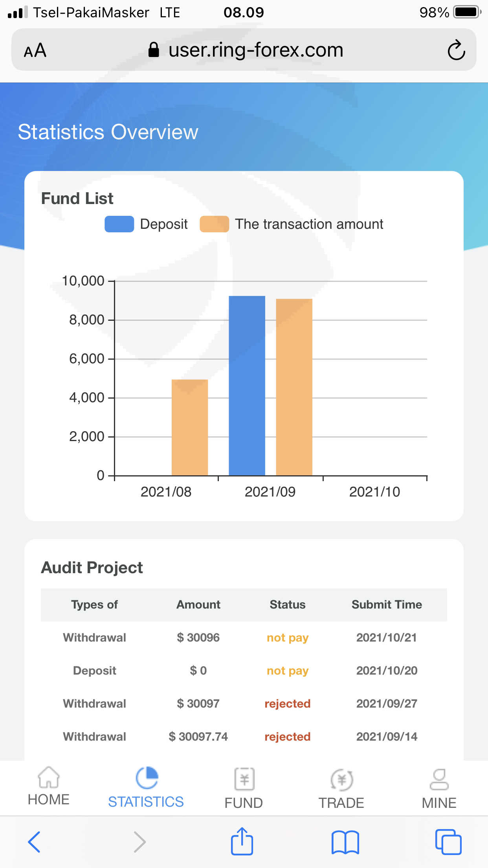
Task: Click the 'rejected' status for 2021/09/27 withdrawal
Action: click(288, 704)
